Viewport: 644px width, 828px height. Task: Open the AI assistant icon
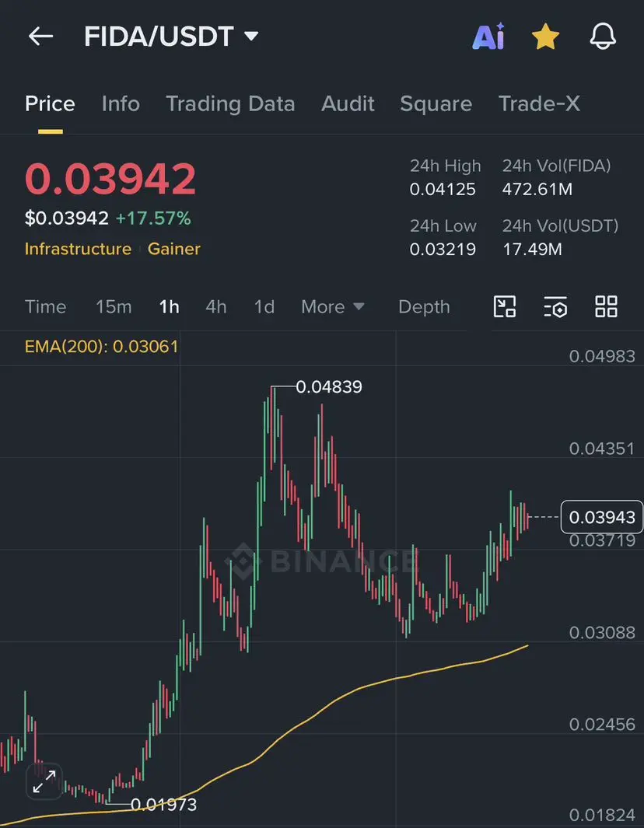[x=488, y=37]
